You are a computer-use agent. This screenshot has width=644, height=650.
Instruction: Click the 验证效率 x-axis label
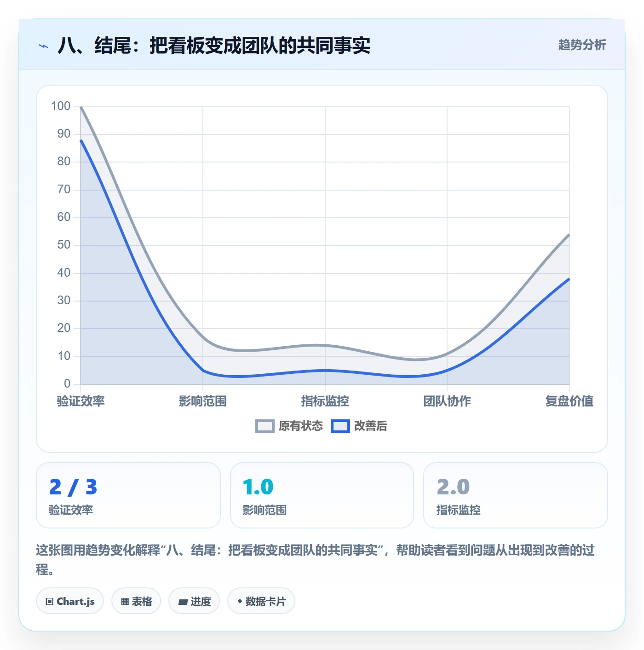81,401
